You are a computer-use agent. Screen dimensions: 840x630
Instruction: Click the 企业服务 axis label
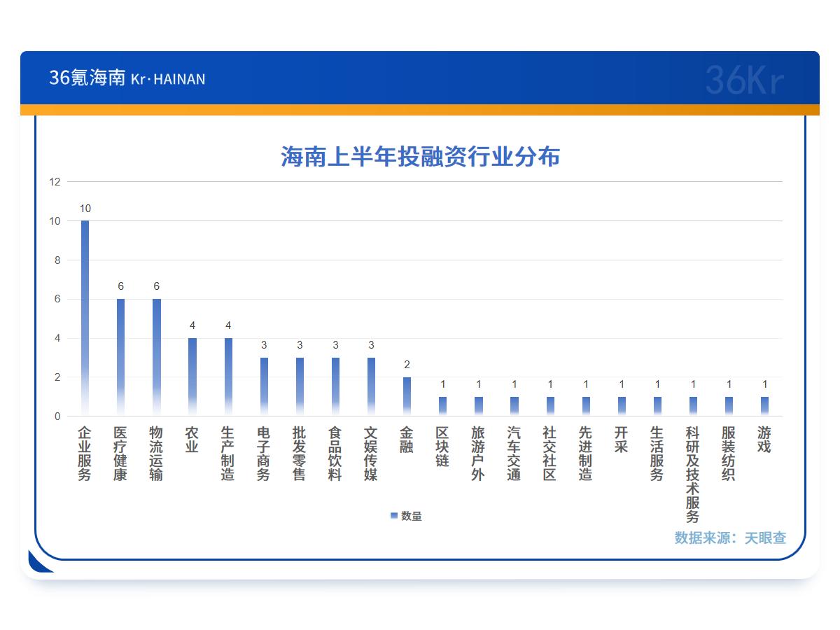tap(85, 454)
